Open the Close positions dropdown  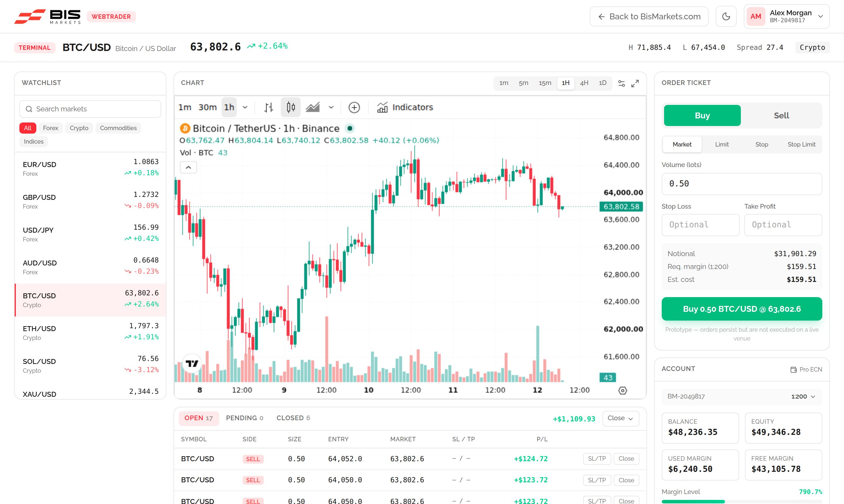[x=620, y=418]
